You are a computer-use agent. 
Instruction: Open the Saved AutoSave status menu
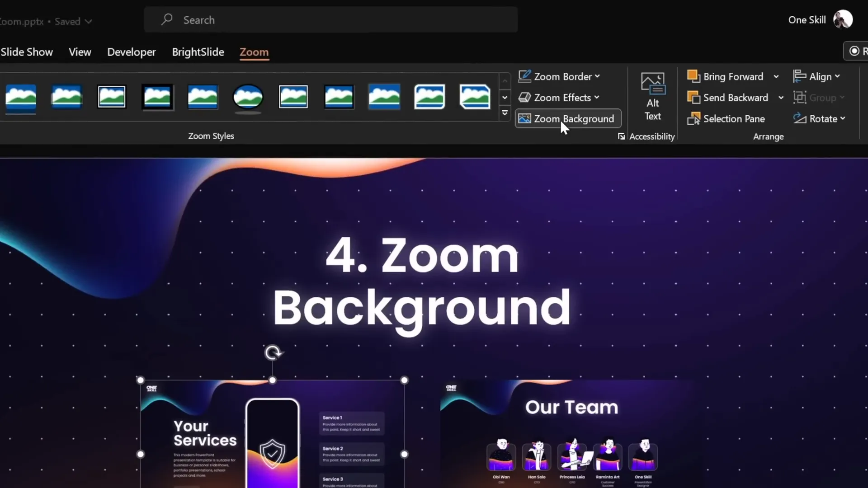coord(73,21)
